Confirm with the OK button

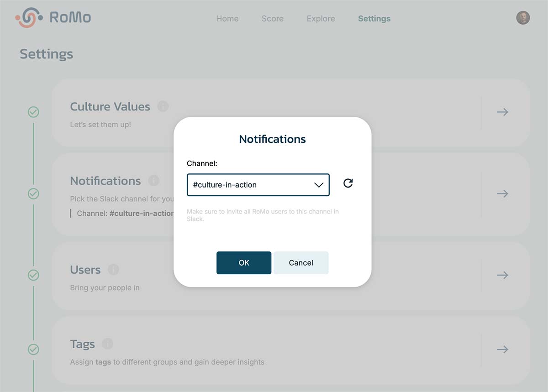244,263
